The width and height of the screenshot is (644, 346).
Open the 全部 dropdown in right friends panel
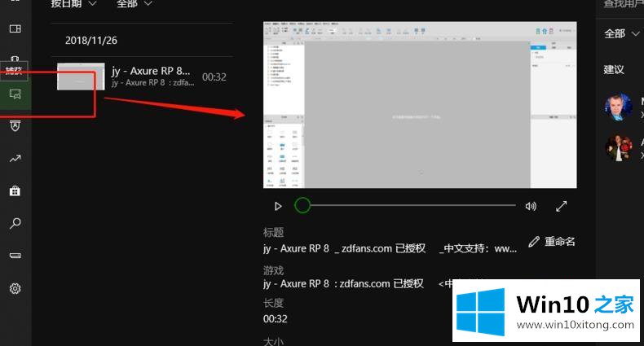tap(622, 33)
